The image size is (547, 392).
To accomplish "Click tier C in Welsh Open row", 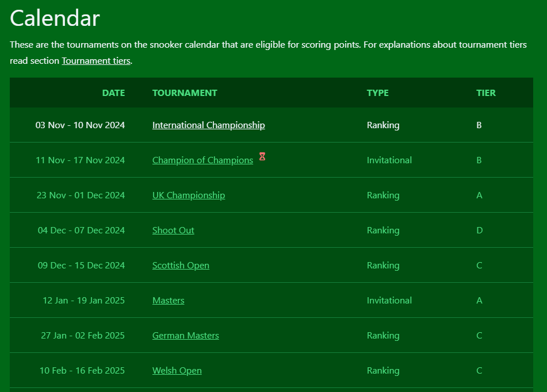I will [x=479, y=370].
